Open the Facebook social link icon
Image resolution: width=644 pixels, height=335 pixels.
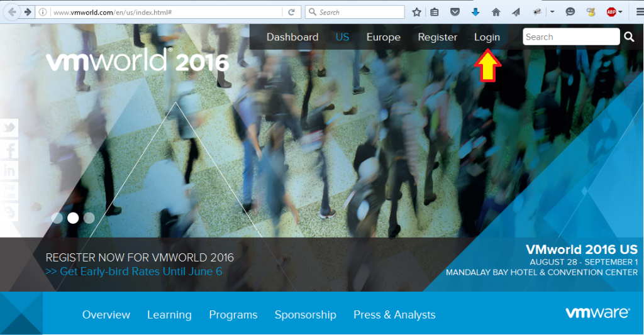coord(9,149)
